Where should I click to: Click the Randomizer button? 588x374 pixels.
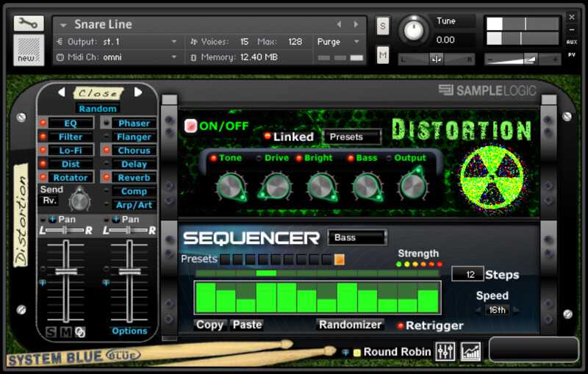(351, 325)
